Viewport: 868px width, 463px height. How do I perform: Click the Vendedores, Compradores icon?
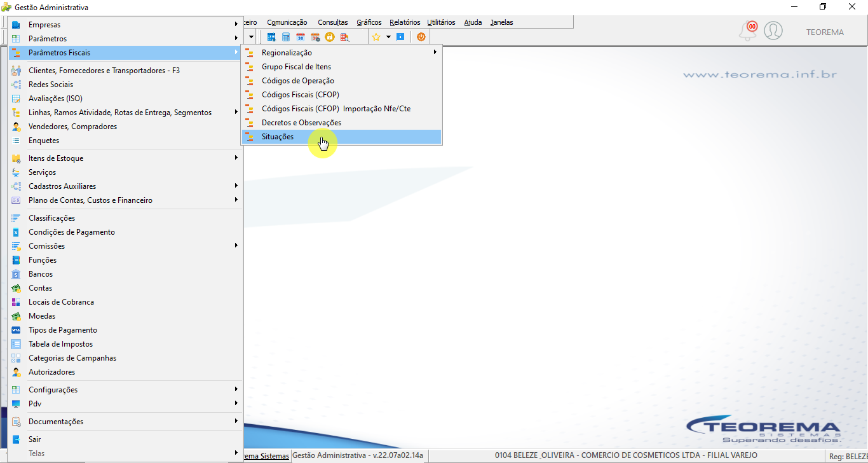pos(16,127)
